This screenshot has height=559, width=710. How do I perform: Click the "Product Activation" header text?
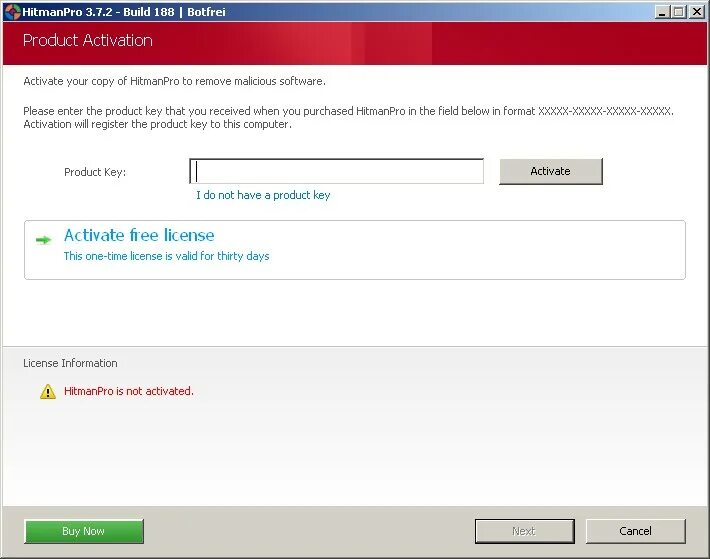(x=87, y=40)
